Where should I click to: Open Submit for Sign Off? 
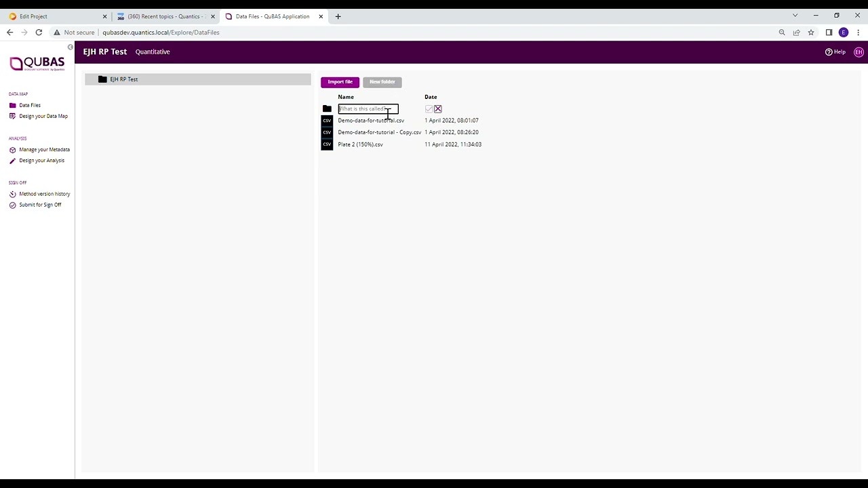click(40, 205)
